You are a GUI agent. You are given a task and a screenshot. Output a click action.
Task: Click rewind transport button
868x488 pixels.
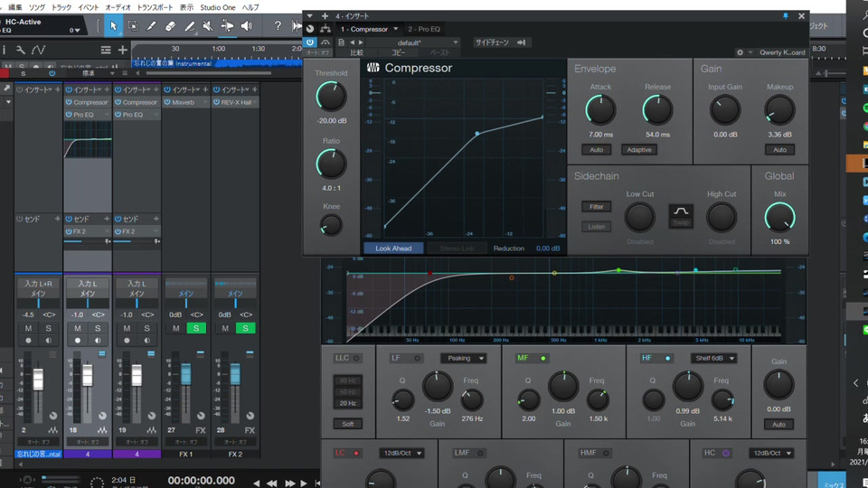271,483
